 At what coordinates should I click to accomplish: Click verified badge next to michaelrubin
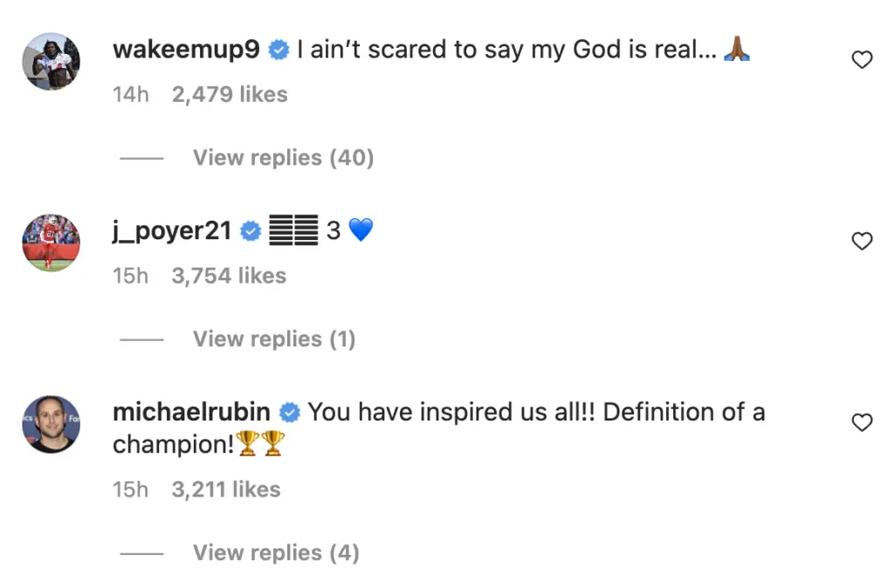[290, 412]
